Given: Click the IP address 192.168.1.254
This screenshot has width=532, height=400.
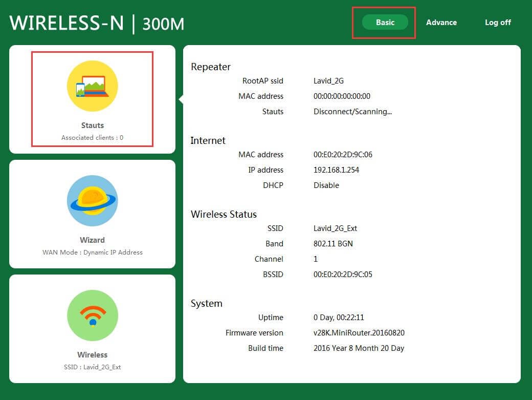Looking at the screenshot, I should point(336,170).
